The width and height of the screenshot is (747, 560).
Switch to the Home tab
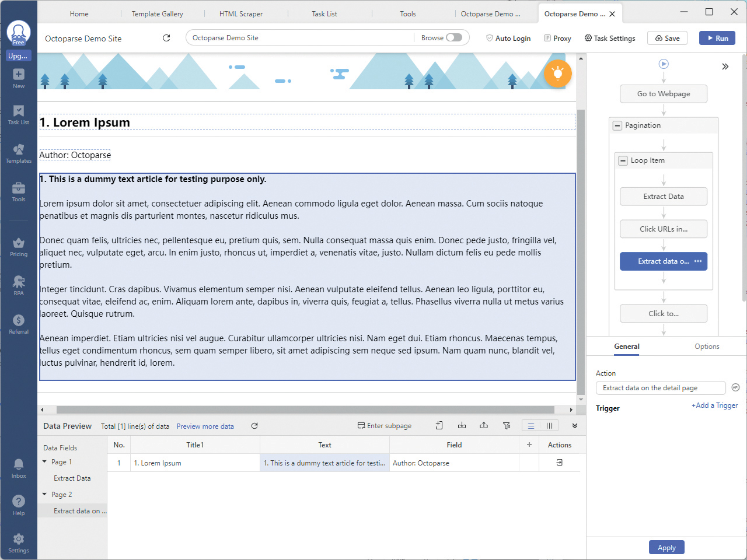[x=79, y=13]
